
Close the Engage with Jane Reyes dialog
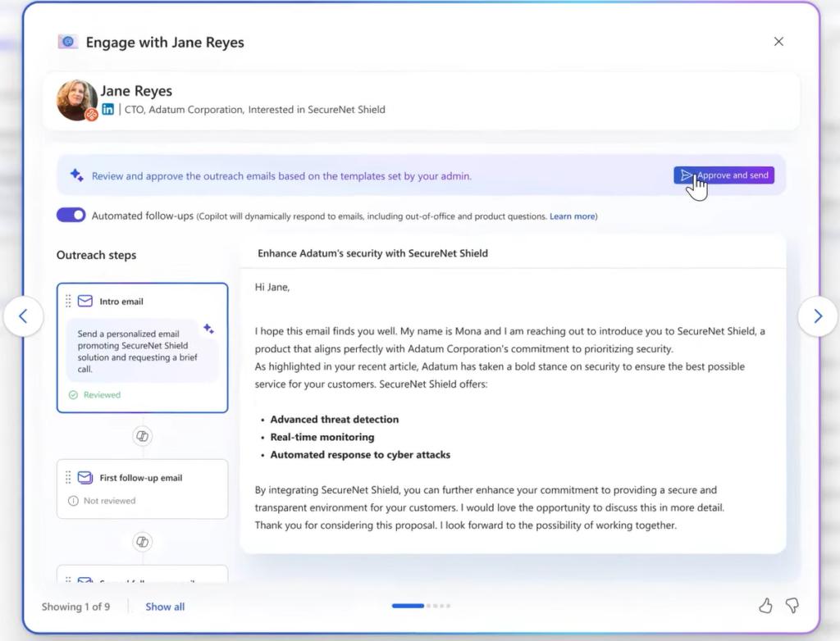(x=778, y=42)
